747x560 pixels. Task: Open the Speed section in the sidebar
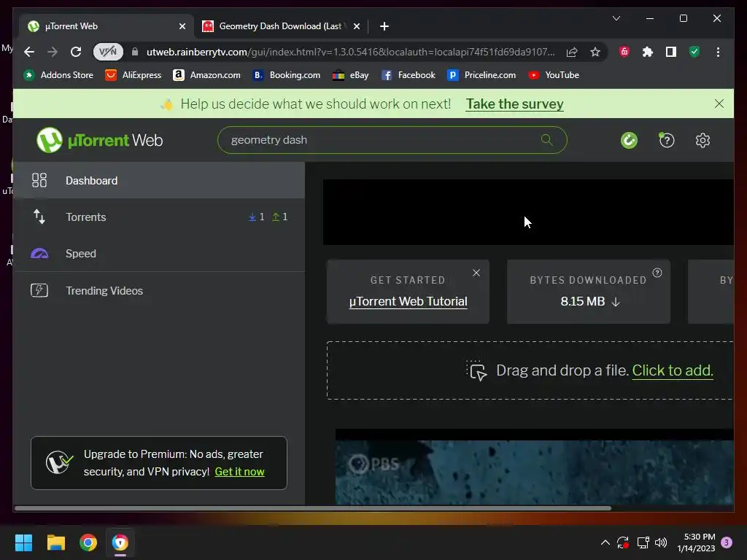coord(158,253)
